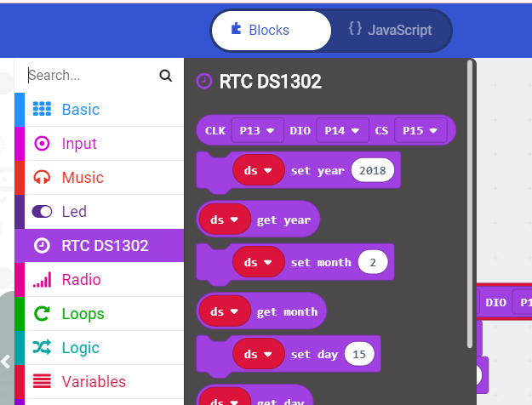The width and height of the screenshot is (532, 405).
Task: Open the Music block category
Action: tap(100, 177)
